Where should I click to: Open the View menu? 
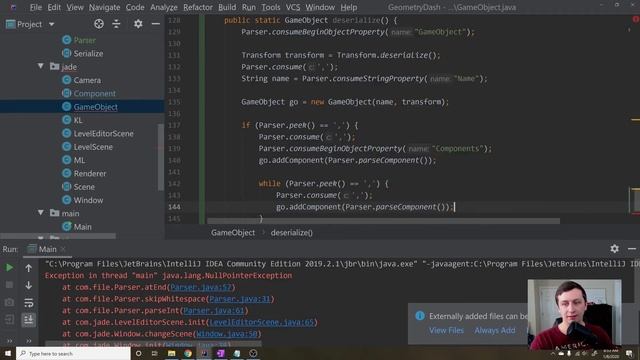point(75,7)
